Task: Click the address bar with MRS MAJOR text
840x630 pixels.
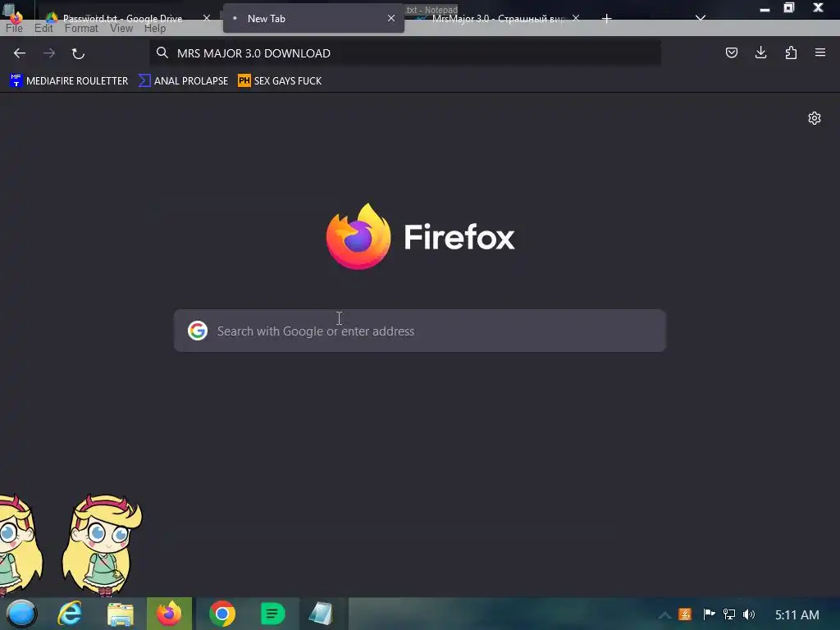Action: [405, 53]
